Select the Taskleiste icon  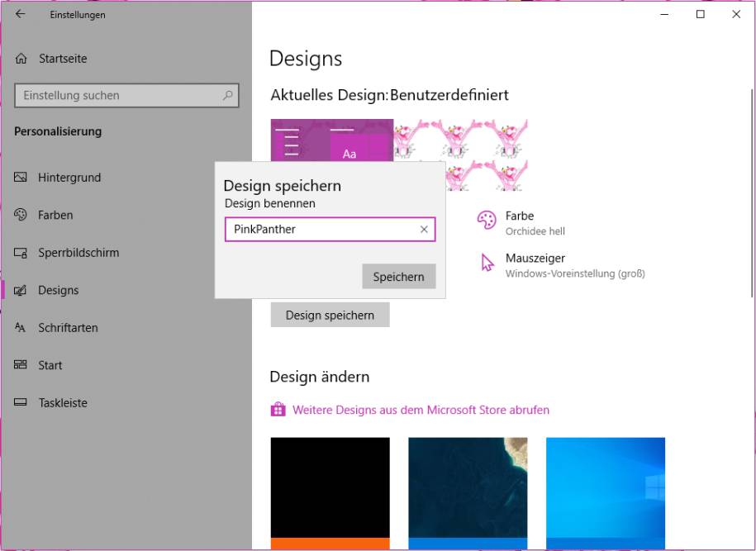pyautogui.click(x=21, y=402)
